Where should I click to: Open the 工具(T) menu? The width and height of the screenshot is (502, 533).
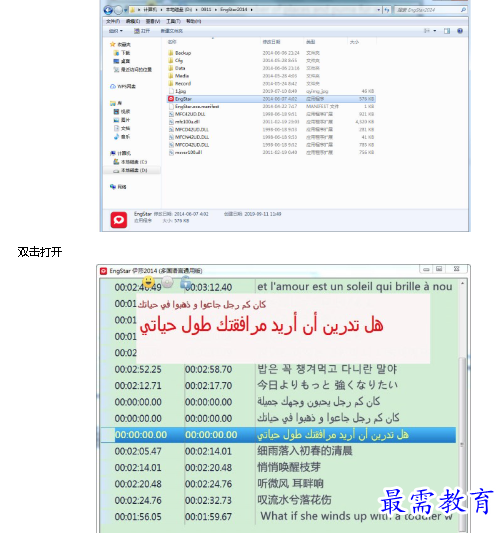[173, 21]
